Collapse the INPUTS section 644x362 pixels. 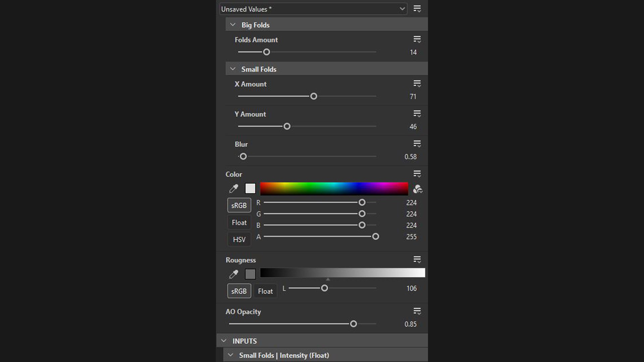224,341
